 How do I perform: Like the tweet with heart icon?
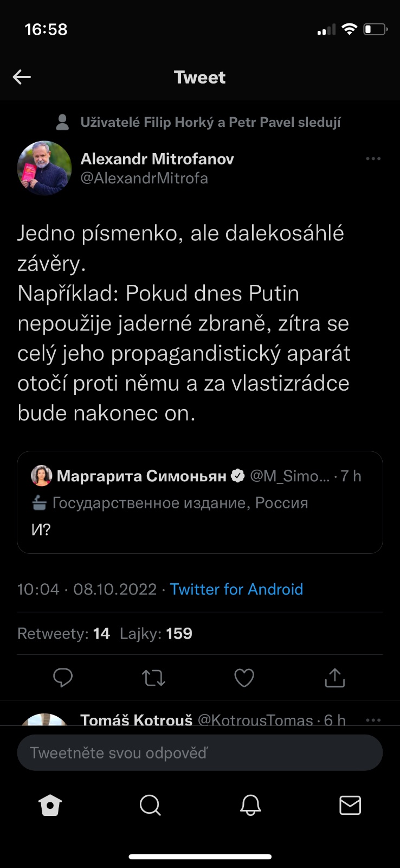pyautogui.click(x=244, y=678)
